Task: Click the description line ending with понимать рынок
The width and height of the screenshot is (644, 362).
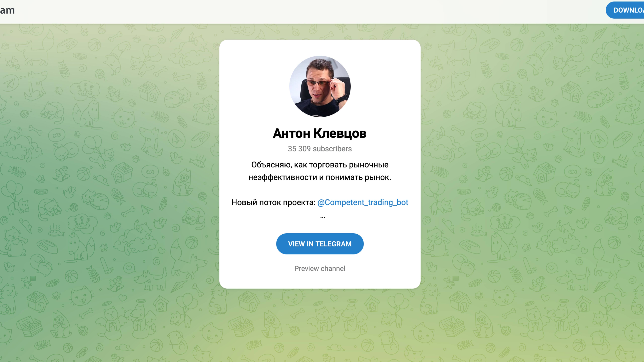Action: [x=320, y=177]
